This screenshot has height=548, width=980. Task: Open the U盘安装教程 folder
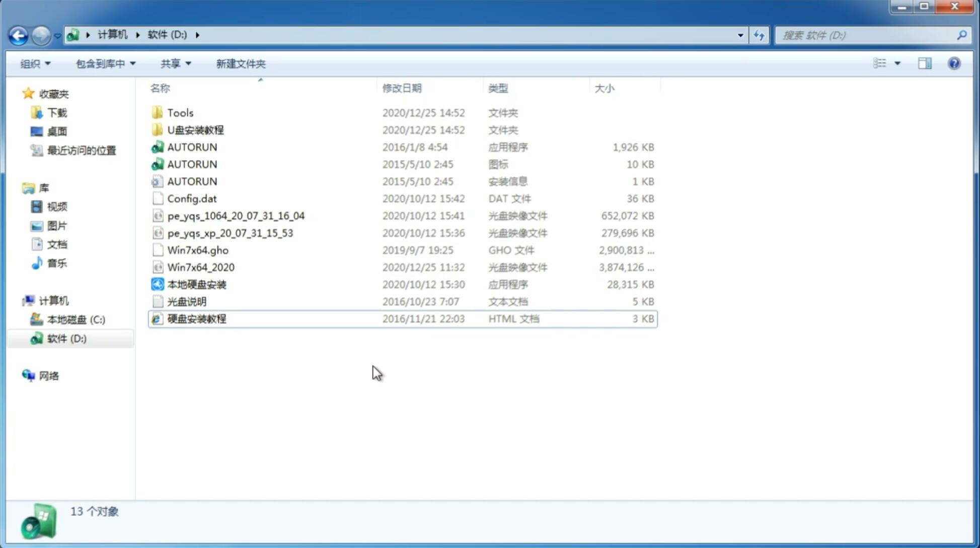tap(196, 129)
